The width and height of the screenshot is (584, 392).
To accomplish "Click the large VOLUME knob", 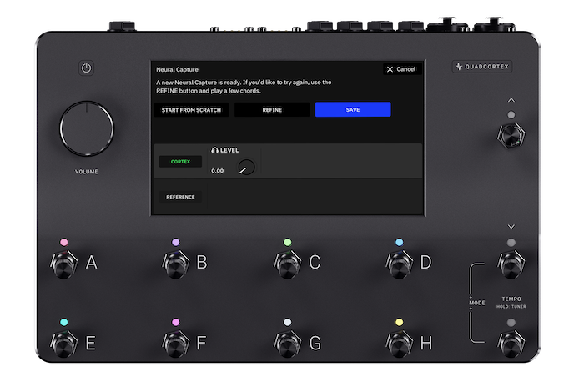I will 87,128.
